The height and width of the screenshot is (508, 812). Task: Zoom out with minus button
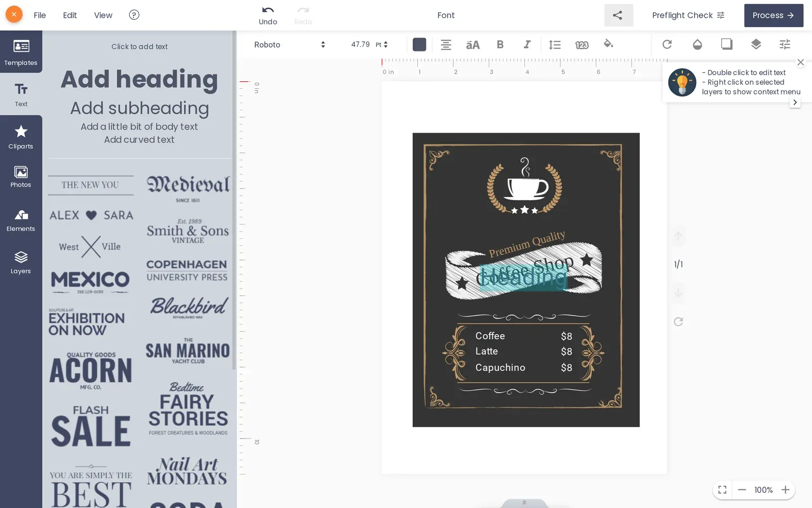point(742,490)
